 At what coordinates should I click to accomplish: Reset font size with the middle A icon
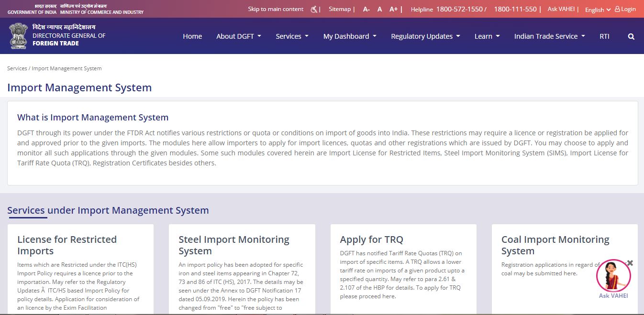click(379, 9)
